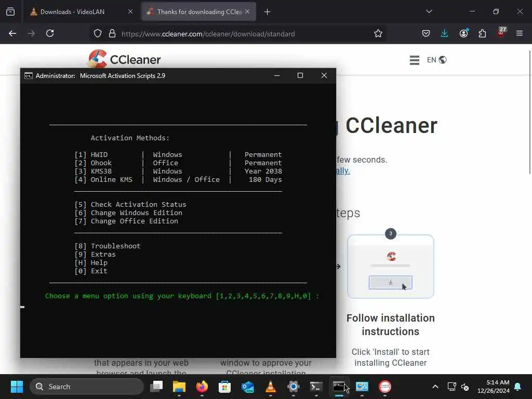This screenshot has width=532, height=399.
Task: Close the CCleaner download tab
Action: [x=247, y=11]
